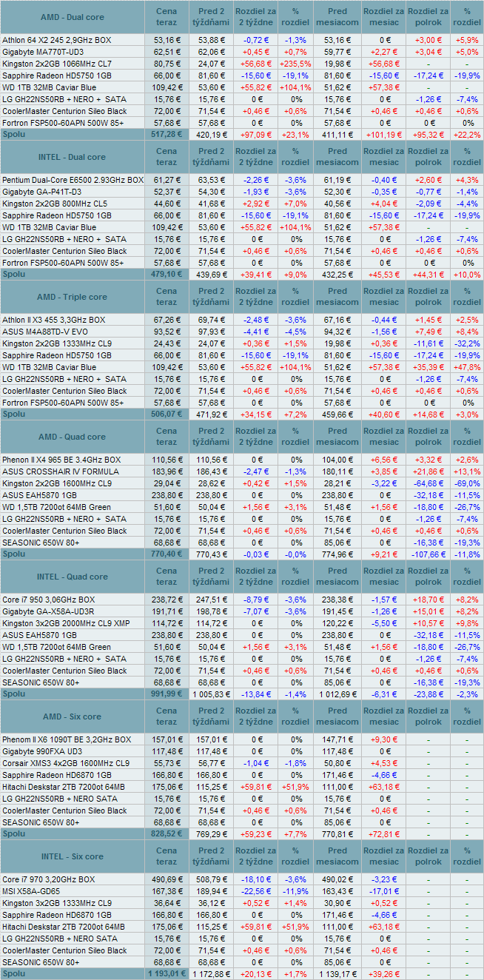484x980 pixels.
Task: Select 'Kingston 3x2GB 1333MHz CL9' entry
Action: click(57, 903)
